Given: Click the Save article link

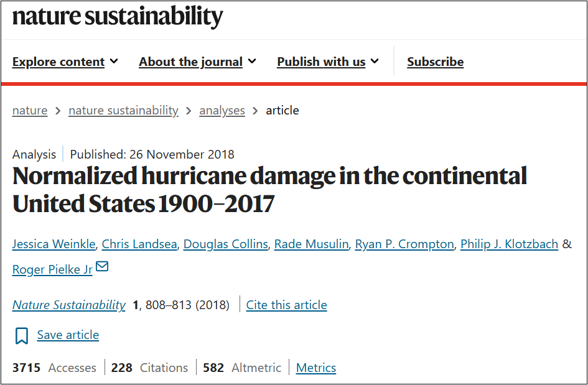Looking at the screenshot, I should point(68,335).
